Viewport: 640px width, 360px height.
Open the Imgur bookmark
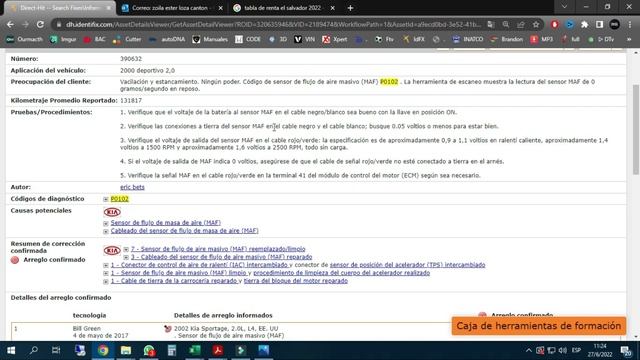coord(63,39)
